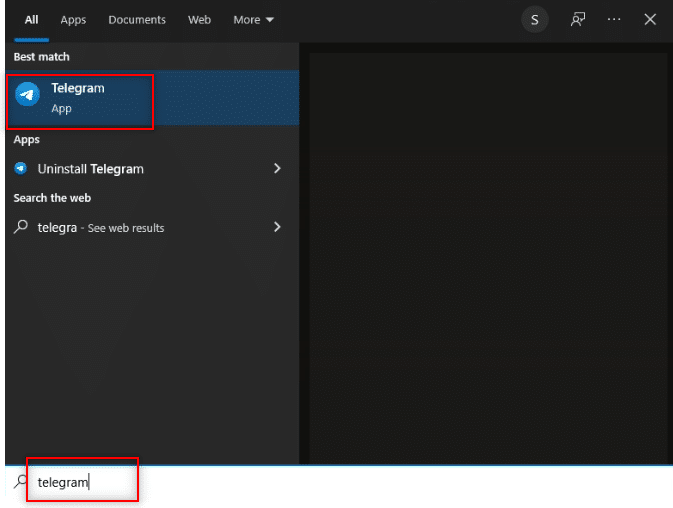The image size is (673, 508).
Task: Switch to the All tab
Action: pyautogui.click(x=31, y=20)
